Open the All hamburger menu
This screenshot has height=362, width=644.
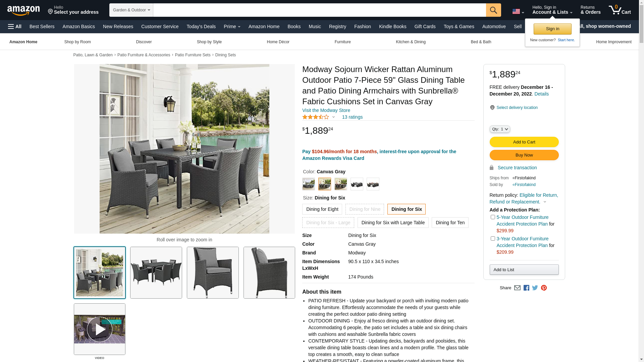pos(15,26)
